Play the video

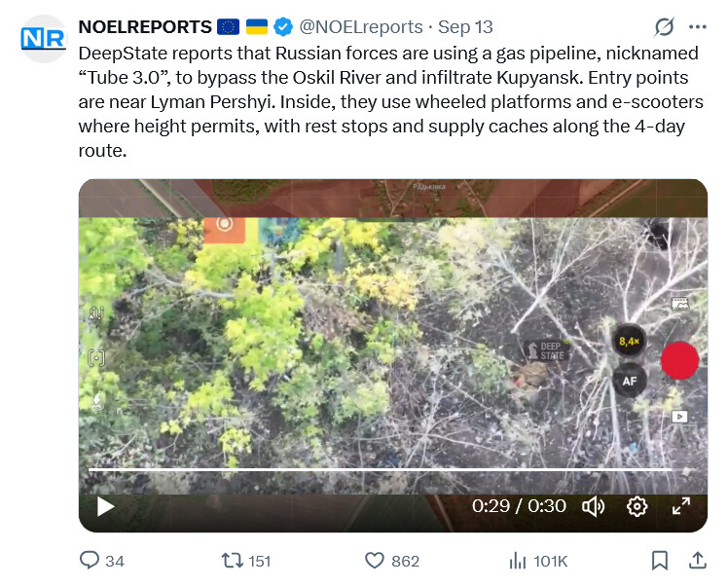point(105,506)
